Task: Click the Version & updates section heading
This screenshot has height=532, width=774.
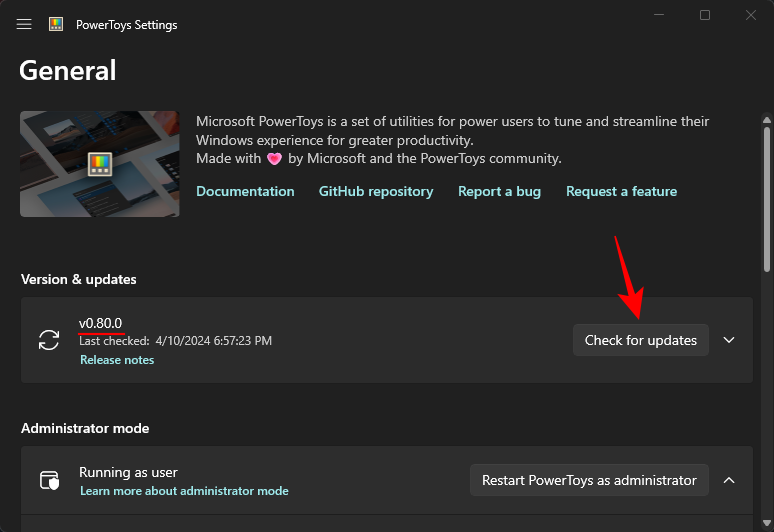Action: [78, 279]
